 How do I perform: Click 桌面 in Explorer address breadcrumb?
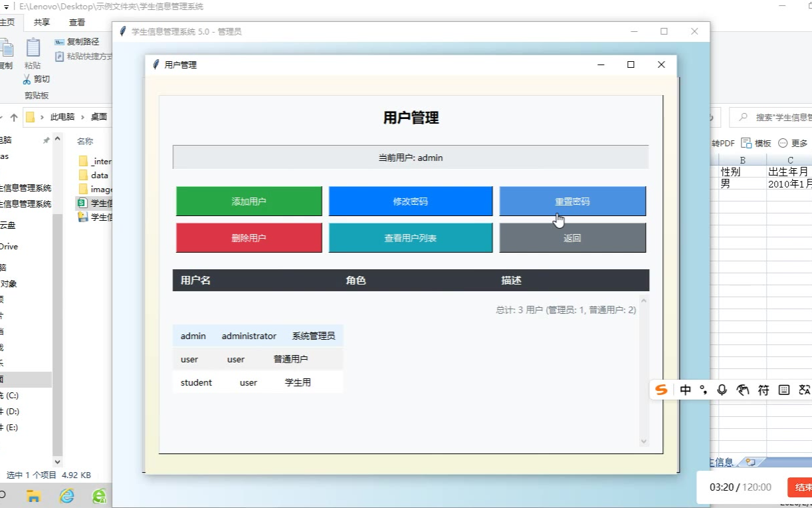(99, 117)
